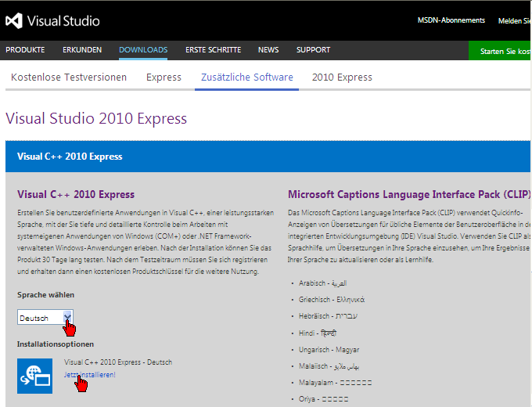
Task: Click the purple Visual C++ 2010 Express heading
Action: click(76, 195)
